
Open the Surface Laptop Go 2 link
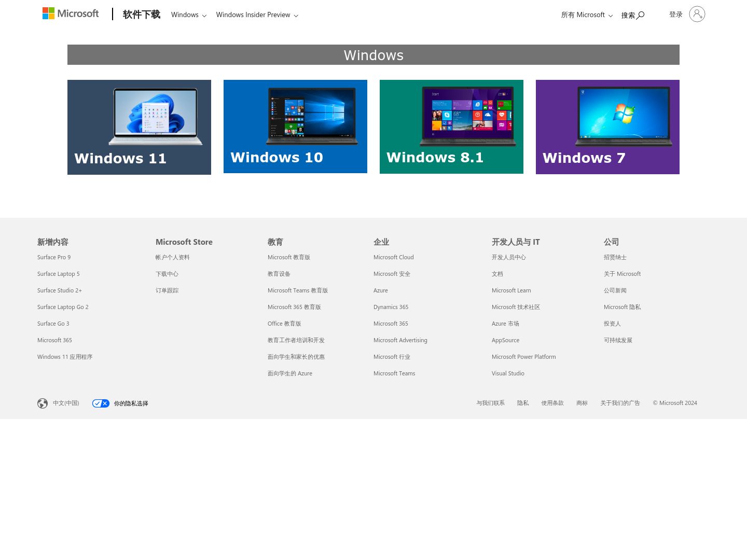[63, 307]
